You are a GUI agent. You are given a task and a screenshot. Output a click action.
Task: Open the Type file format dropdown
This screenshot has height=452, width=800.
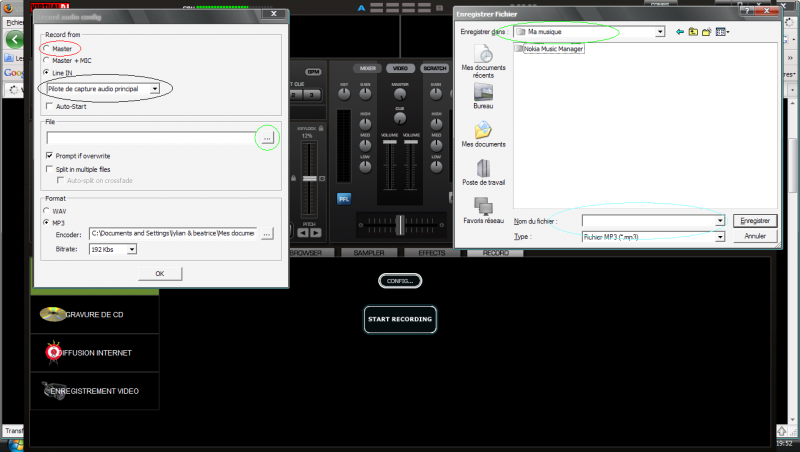click(719, 237)
